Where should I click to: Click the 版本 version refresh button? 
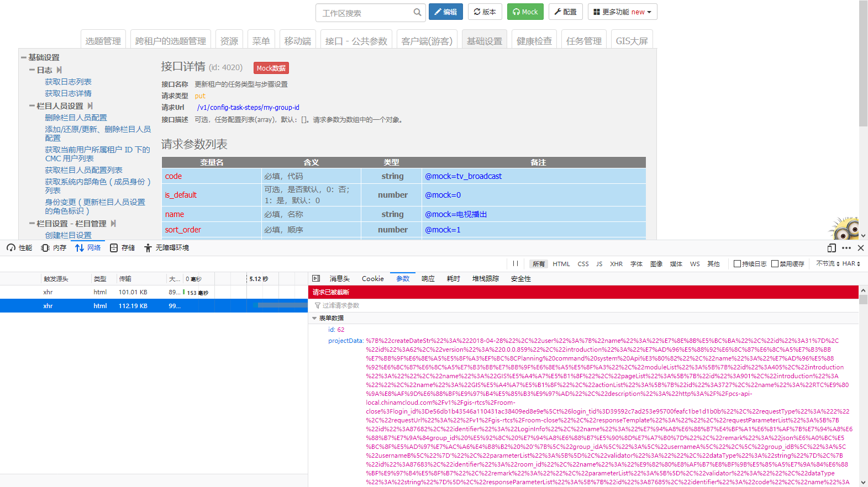tap(485, 12)
